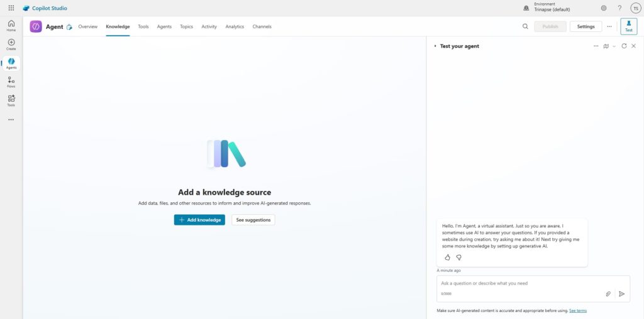Image resolution: width=644 pixels, height=319 pixels.
Task: Collapse the Test your agent panel header
Action: [x=435, y=46]
